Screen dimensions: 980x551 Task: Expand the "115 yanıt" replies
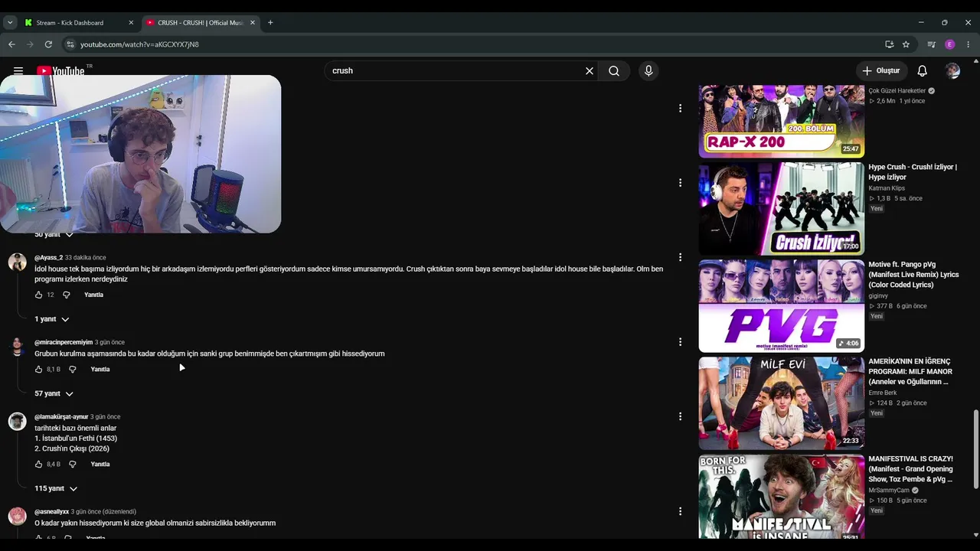[56, 488]
